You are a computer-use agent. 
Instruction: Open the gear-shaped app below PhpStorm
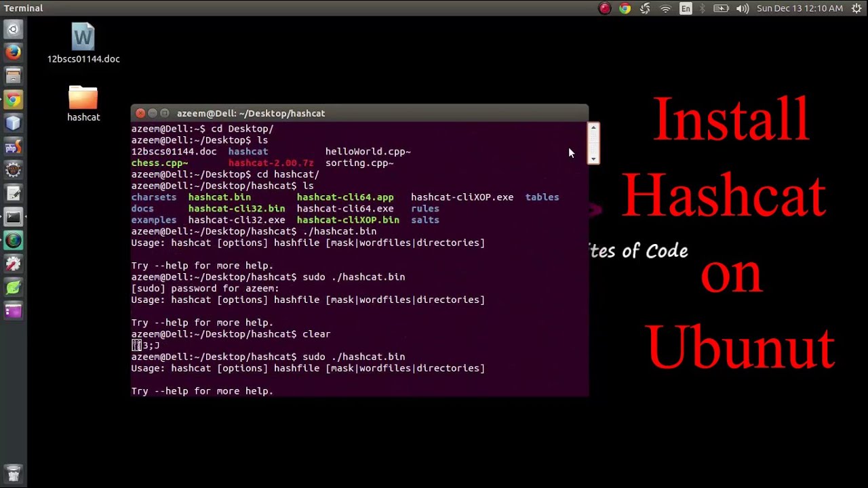point(13,170)
